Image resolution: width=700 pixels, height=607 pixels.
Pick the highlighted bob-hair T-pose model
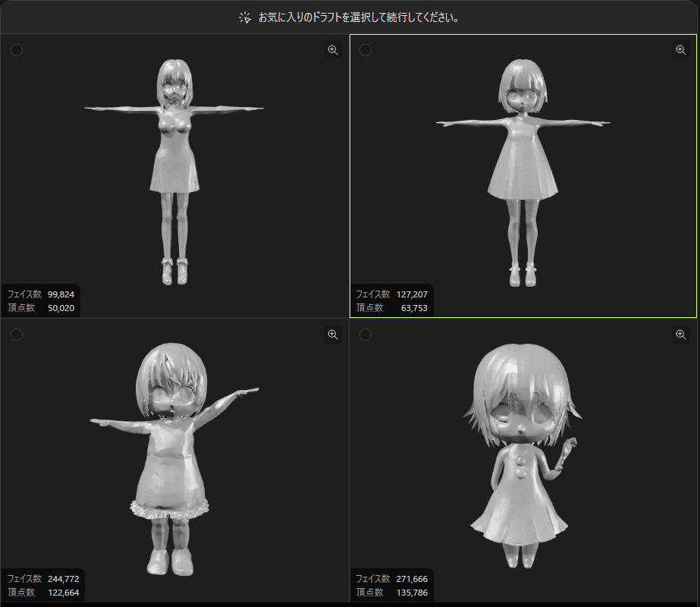click(x=523, y=173)
